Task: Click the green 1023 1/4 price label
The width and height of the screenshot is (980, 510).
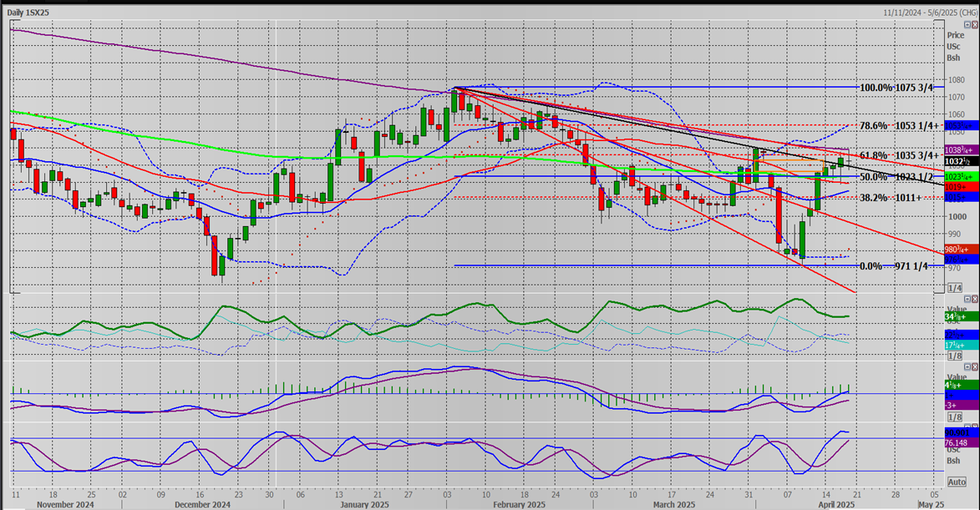Action: pos(956,177)
